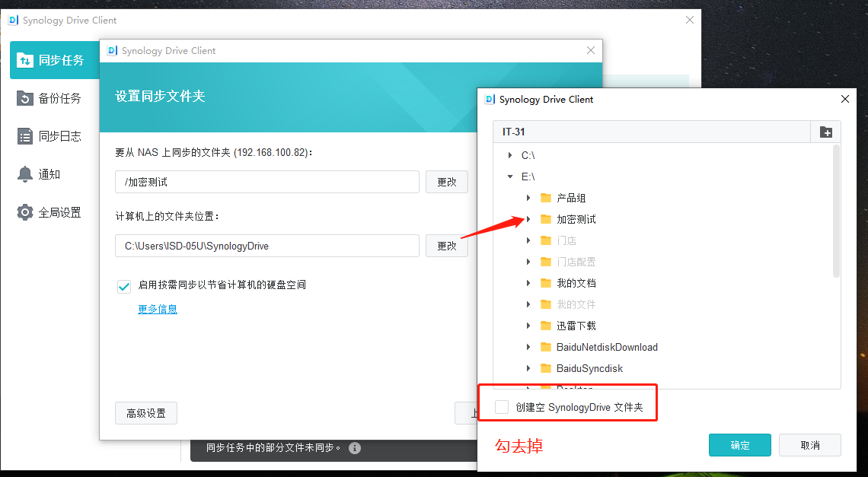The height and width of the screenshot is (477, 868).
Task: Click the 取消 button
Action: click(x=810, y=446)
